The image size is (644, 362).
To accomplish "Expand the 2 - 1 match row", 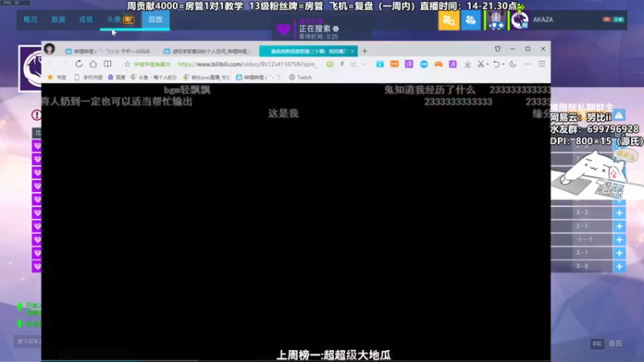I will [619, 226].
